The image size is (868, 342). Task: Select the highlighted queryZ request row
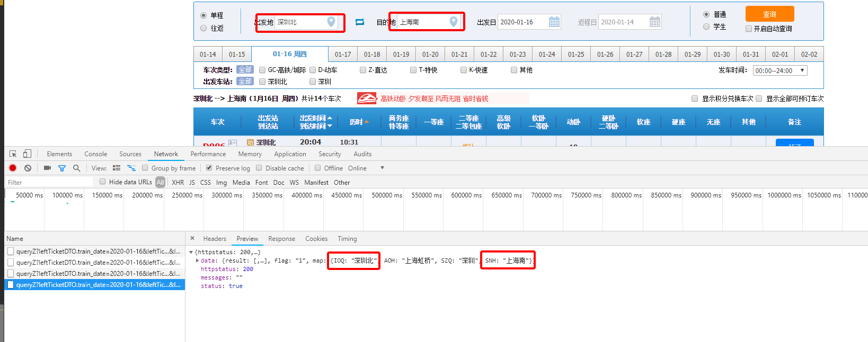95,285
